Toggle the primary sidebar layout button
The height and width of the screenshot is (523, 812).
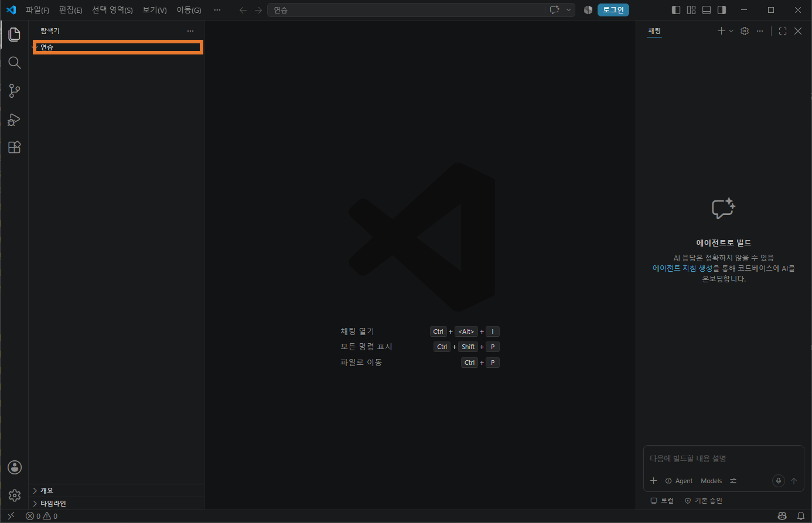[676, 10]
